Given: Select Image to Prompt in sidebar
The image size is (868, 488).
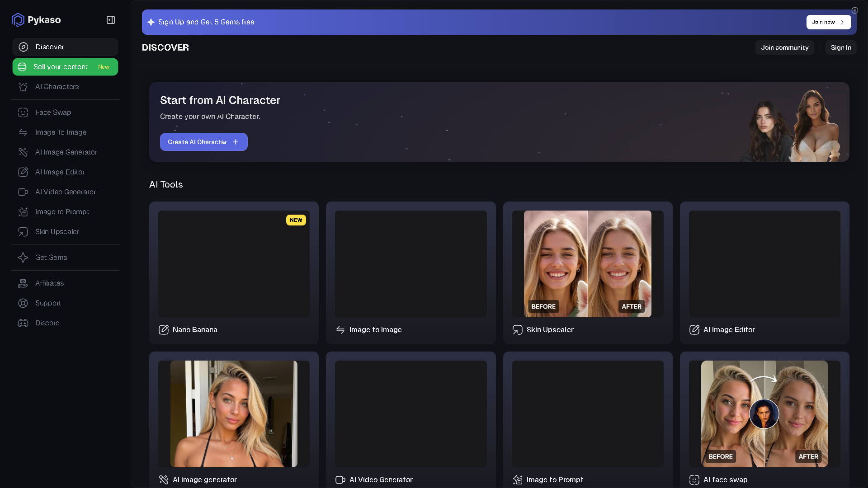Looking at the screenshot, I should click(62, 211).
